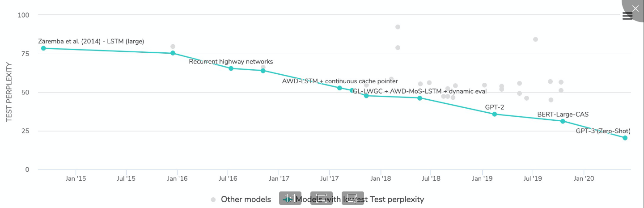Toggle the 'Other models' legend entry
The width and height of the screenshot is (644, 208).
coord(241,200)
